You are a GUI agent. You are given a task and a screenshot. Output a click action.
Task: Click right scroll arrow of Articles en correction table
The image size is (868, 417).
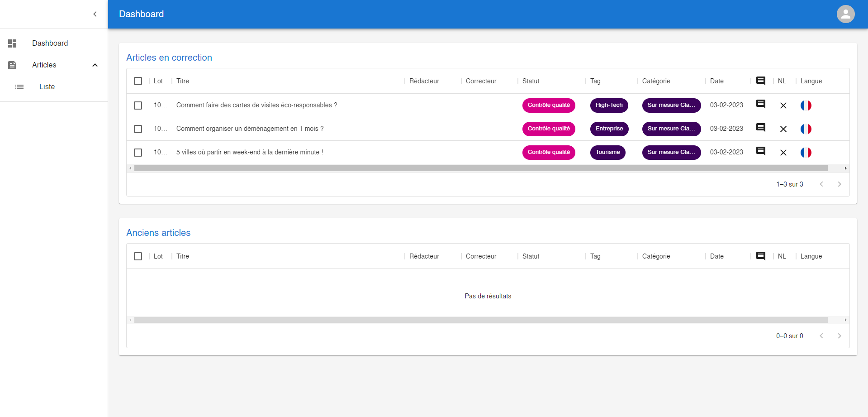pyautogui.click(x=845, y=168)
